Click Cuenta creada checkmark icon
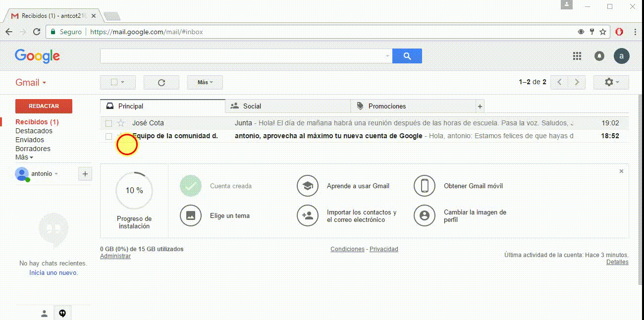 coord(191,186)
